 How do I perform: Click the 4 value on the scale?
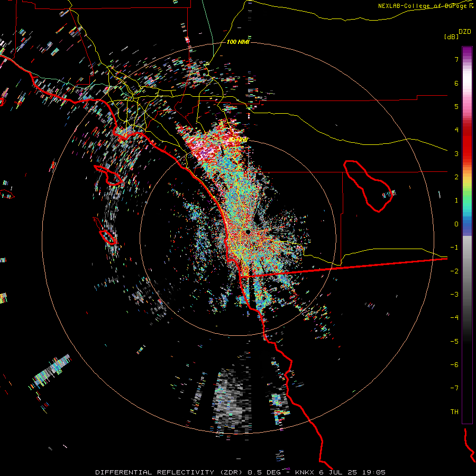(456, 130)
